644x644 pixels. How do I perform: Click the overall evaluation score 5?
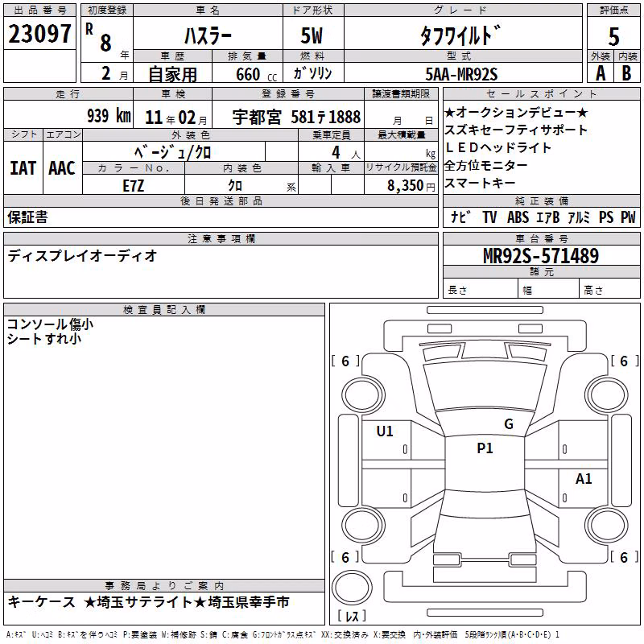pos(613,37)
